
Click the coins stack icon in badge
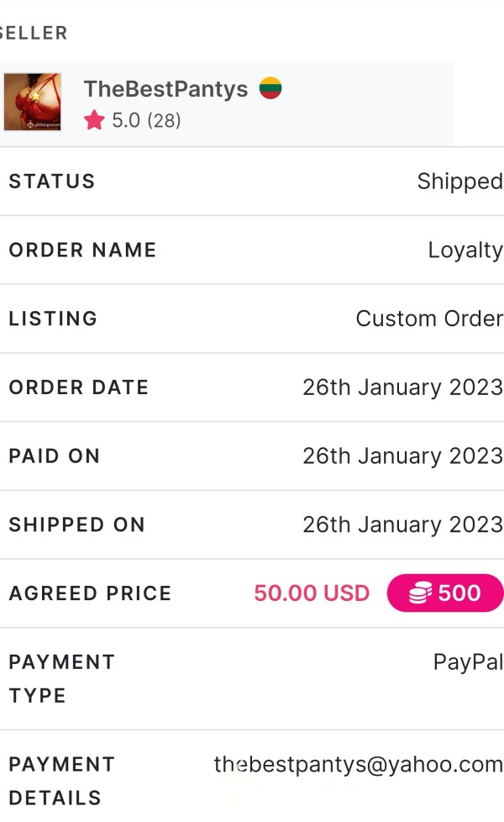coord(420,593)
